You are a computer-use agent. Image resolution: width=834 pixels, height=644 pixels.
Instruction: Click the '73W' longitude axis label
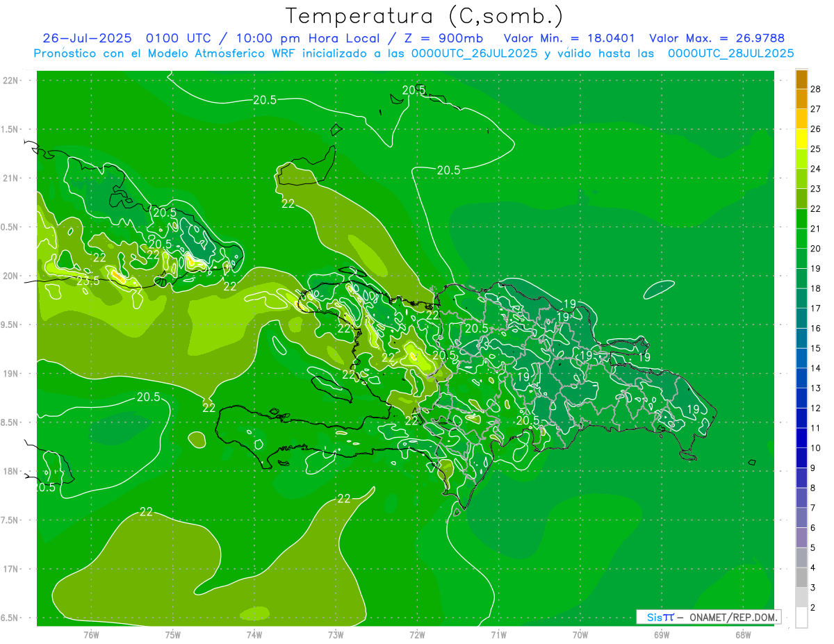[336, 634]
